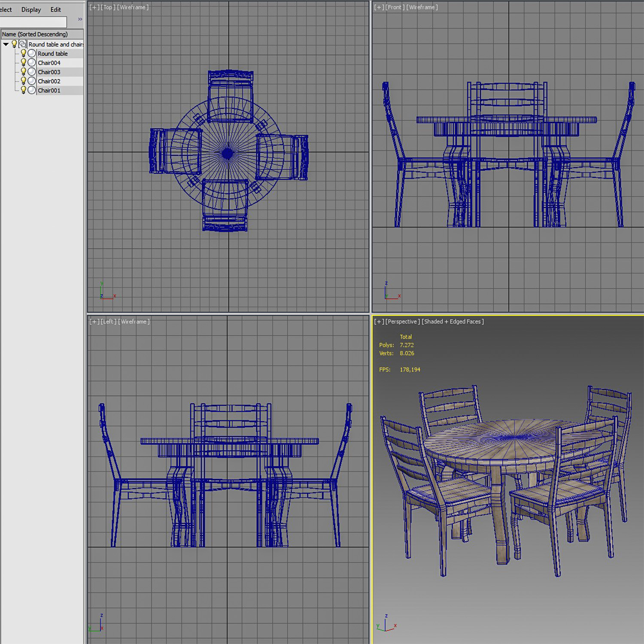The height and width of the screenshot is (644, 644).
Task: Click the group icon beside Round table and chairs
Action: [x=22, y=44]
